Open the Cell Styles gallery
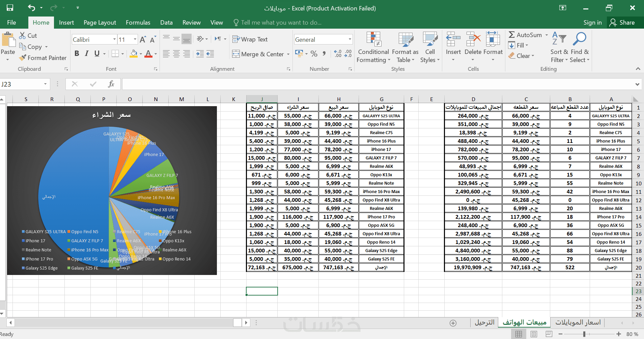The image size is (644, 339). tap(430, 47)
